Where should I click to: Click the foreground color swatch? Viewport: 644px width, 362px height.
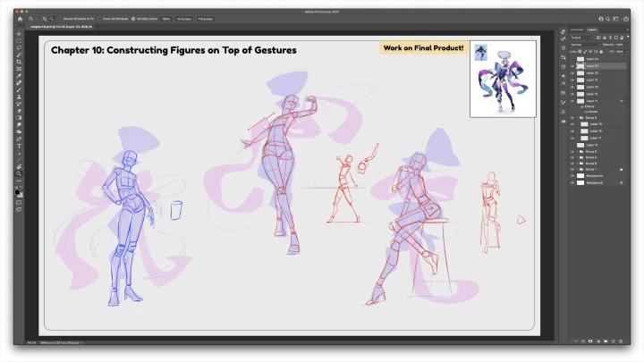(17, 192)
